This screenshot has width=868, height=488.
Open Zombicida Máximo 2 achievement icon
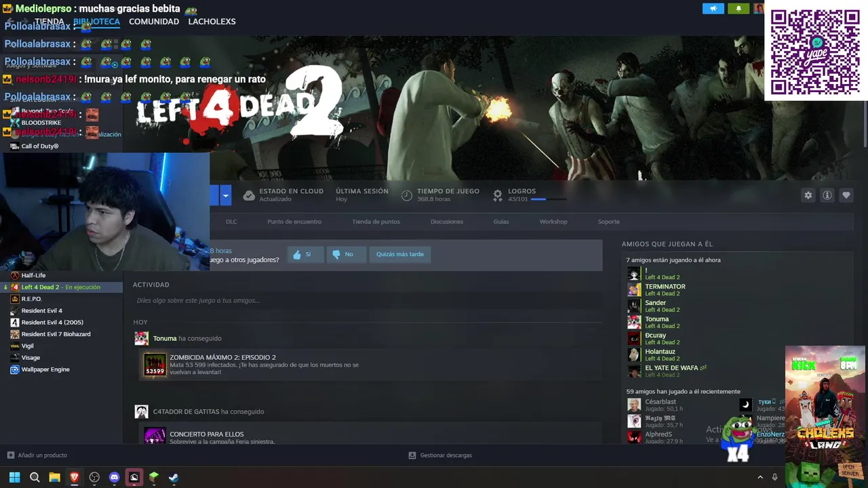(x=155, y=364)
